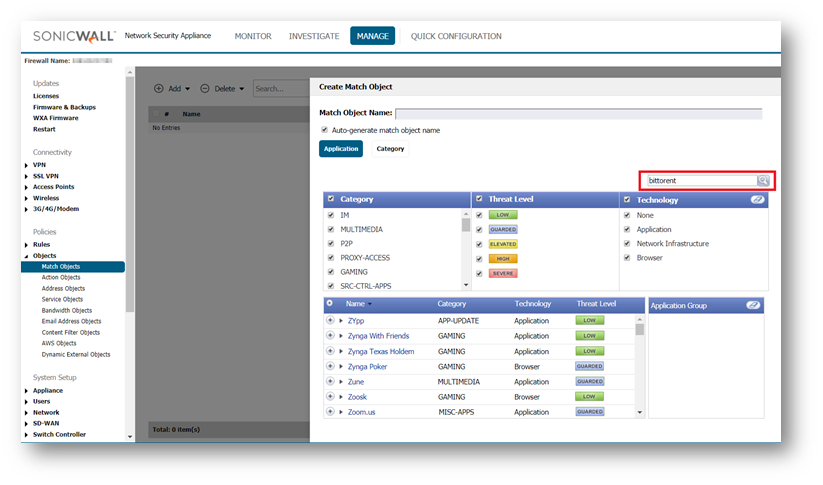Expand the VPN section in sidebar
Viewport: 823px width, 485px height.
27,165
